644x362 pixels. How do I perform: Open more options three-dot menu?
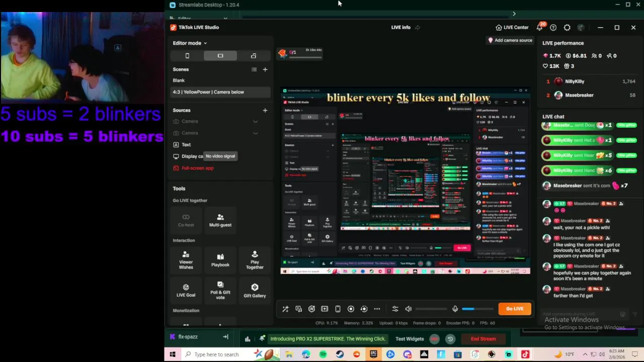tap(377, 309)
